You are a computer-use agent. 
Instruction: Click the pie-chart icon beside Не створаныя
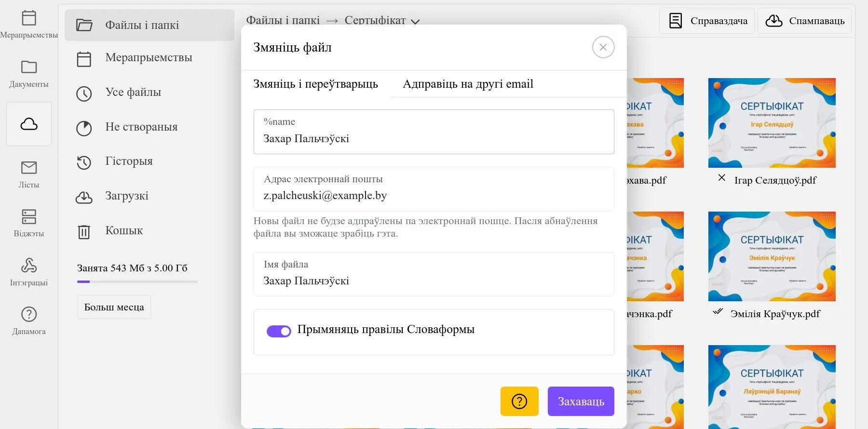pos(84,128)
